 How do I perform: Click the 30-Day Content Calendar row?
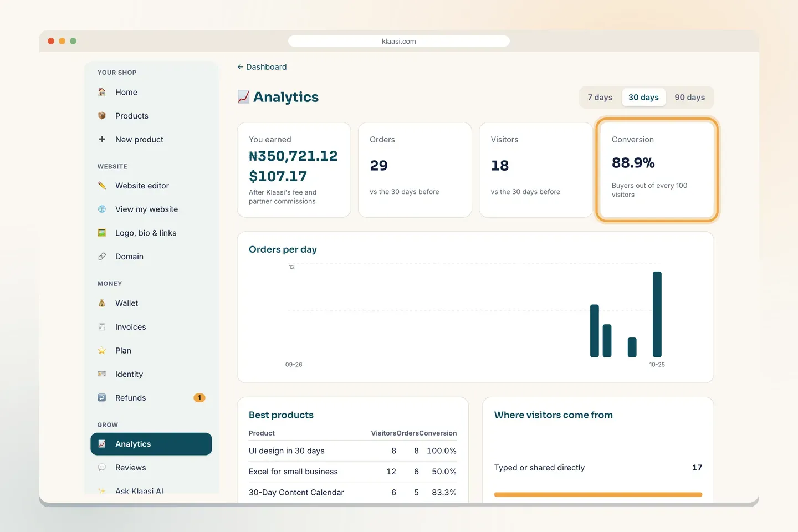pyautogui.click(x=352, y=493)
